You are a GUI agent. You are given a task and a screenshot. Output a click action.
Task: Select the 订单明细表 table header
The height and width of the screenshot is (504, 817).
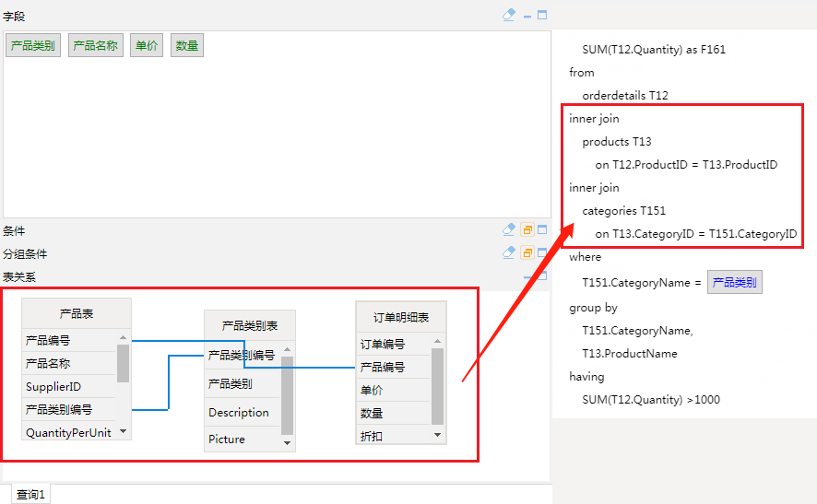tap(401, 318)
